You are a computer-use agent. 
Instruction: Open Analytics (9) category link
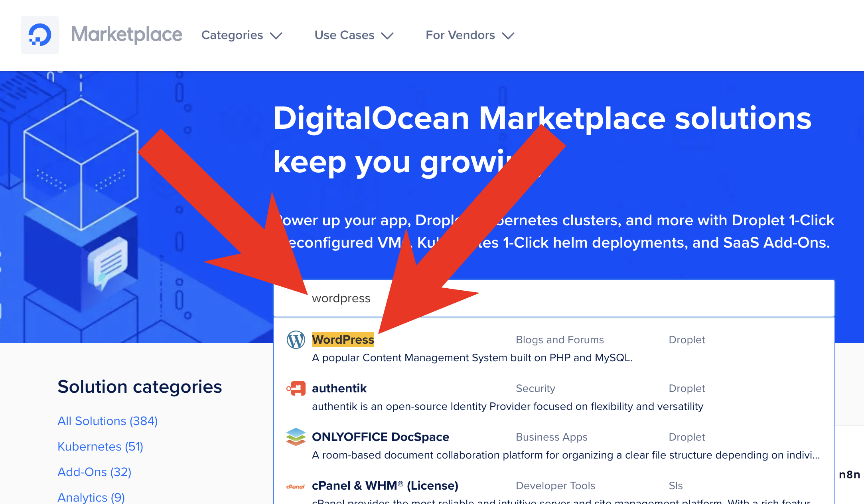coord(91,497)
